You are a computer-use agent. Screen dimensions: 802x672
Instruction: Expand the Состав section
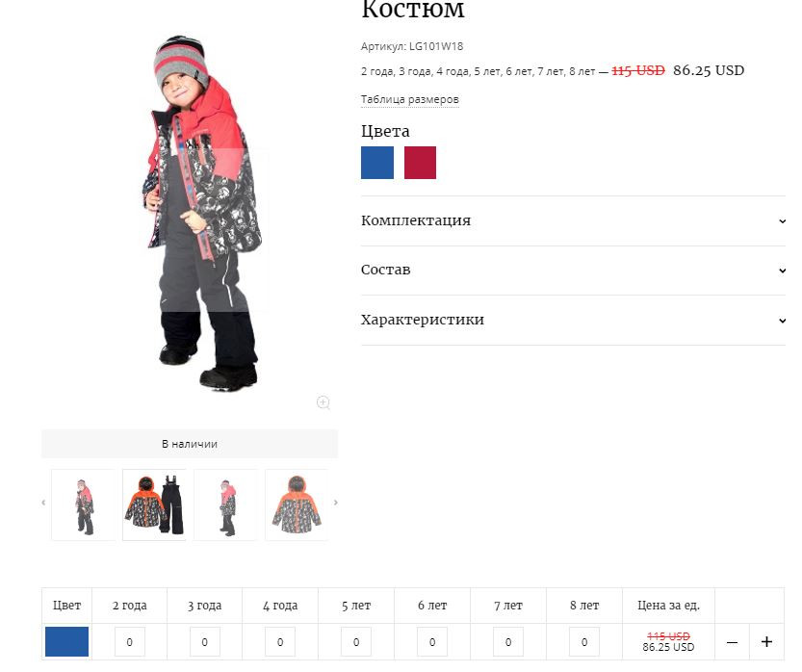click(x=573, y=271)
